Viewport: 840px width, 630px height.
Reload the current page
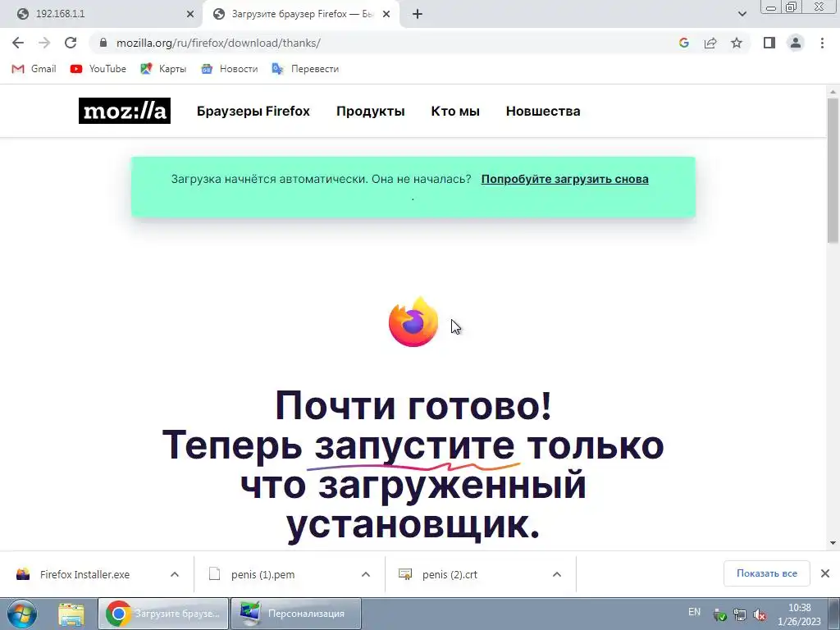pyautogui.click(x=71, y=43)
